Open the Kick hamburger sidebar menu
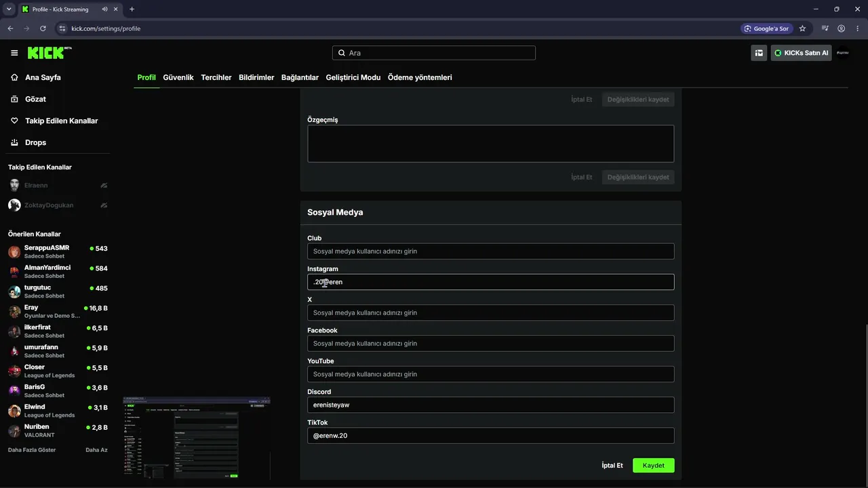The width and height of the screenshot is (868, 488). point(14,53)
